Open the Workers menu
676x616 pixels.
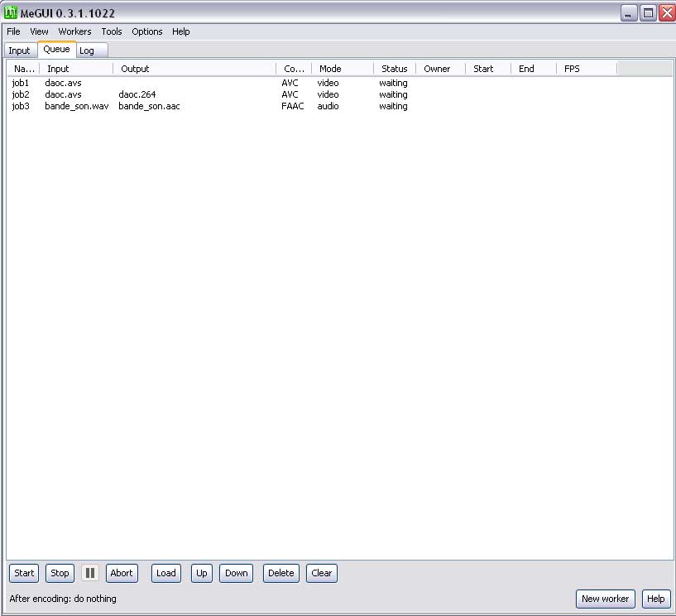point(74,31)
